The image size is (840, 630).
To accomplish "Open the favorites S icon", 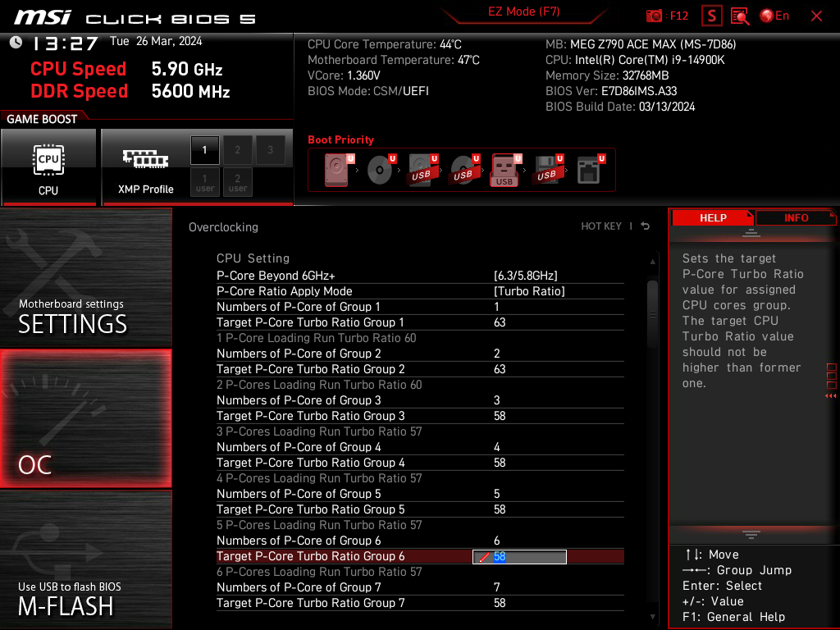I will click(711, 16).
